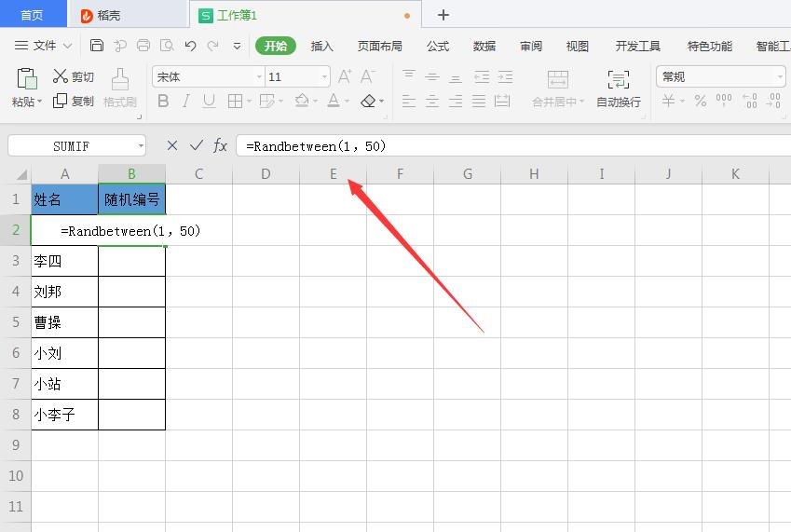Center text horizontally icon

[x=431, y=101]
